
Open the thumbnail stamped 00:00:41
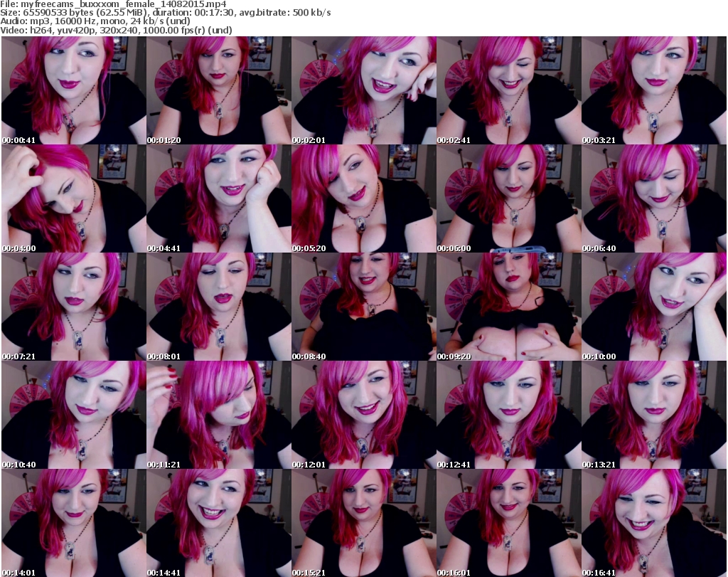(x=74, y=90)
